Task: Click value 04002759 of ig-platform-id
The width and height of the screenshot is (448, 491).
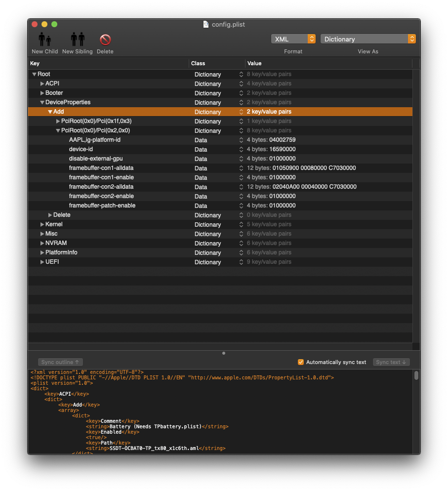Action: (x=283, y=140)
